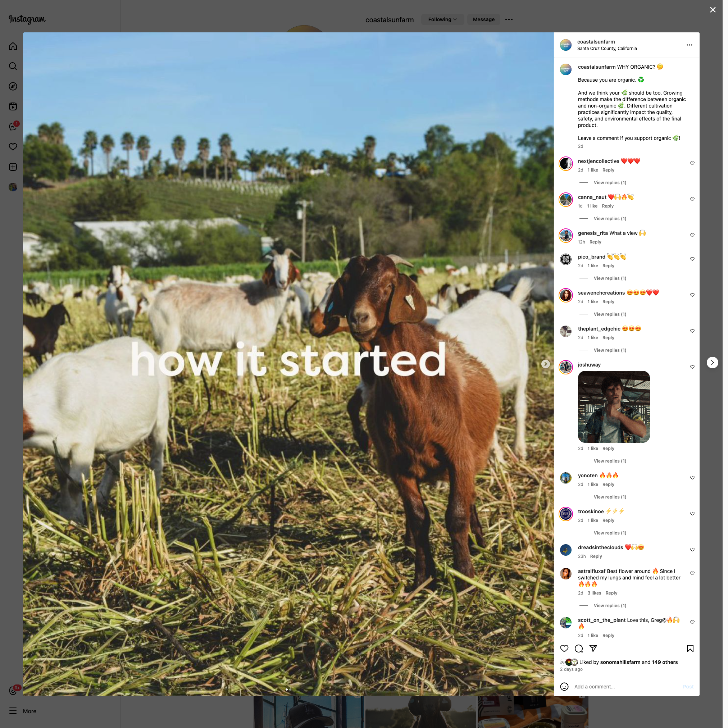Open the Explore compass icon
The width and height of the screenshot is (728, 728).
(13, 86)
